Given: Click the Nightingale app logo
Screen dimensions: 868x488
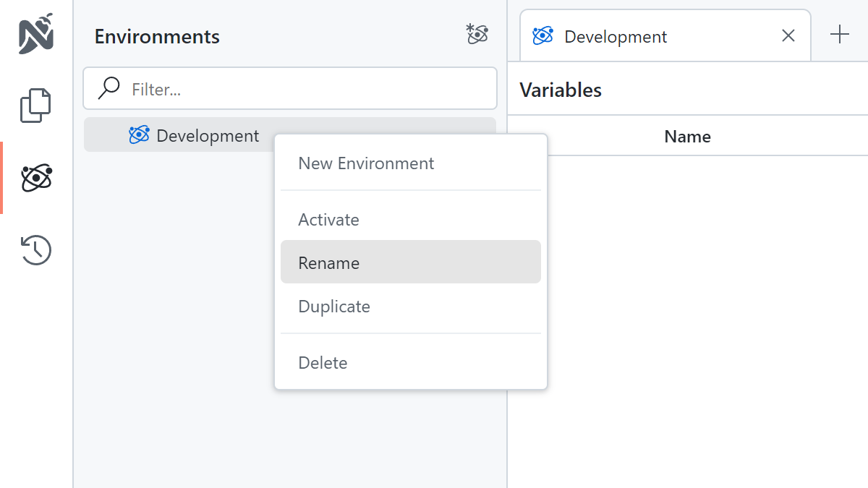Looking at the screenshot, I should click(x=36, y=34).
